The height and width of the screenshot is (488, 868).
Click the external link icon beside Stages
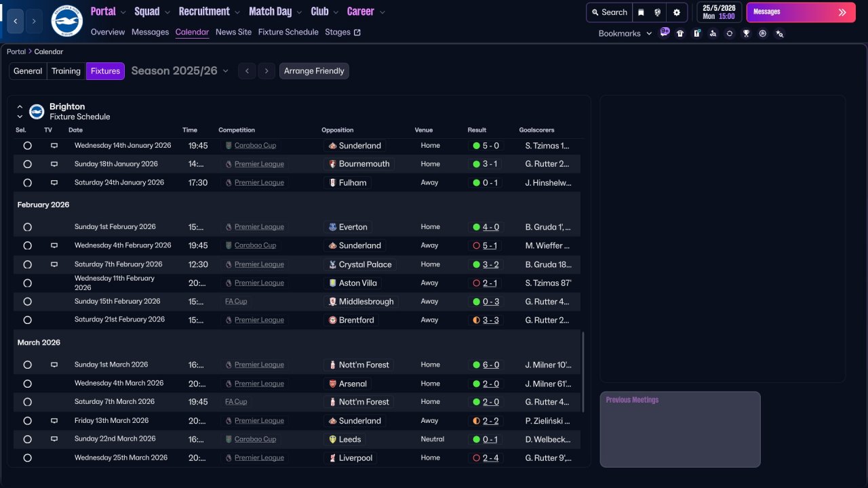[357, 33]
